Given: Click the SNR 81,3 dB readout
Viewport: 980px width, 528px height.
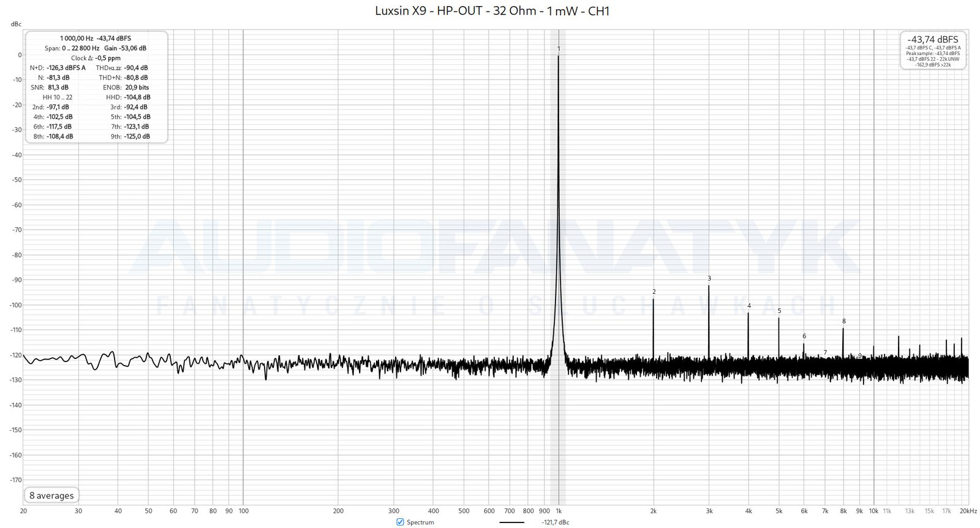Looking at the screenshot, I should pos(58,88).
